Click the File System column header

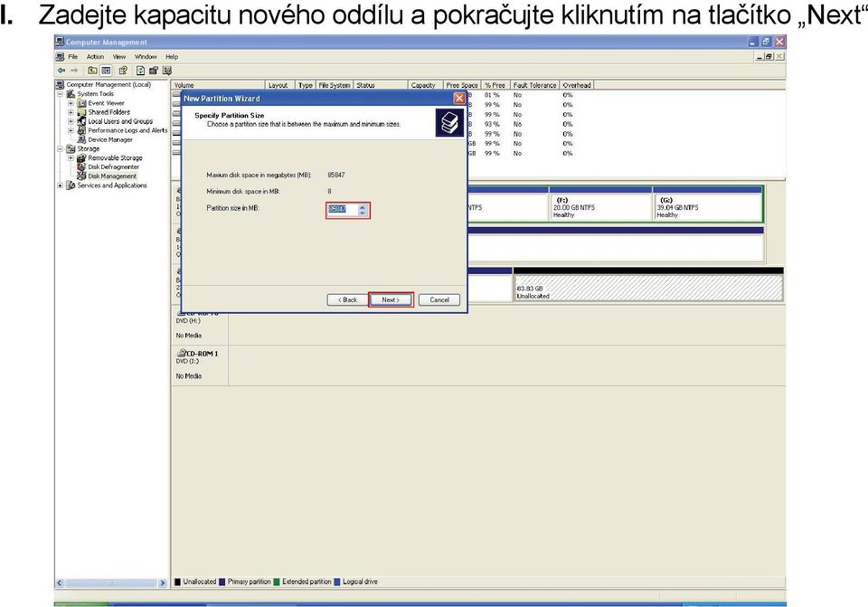(335, 85)
